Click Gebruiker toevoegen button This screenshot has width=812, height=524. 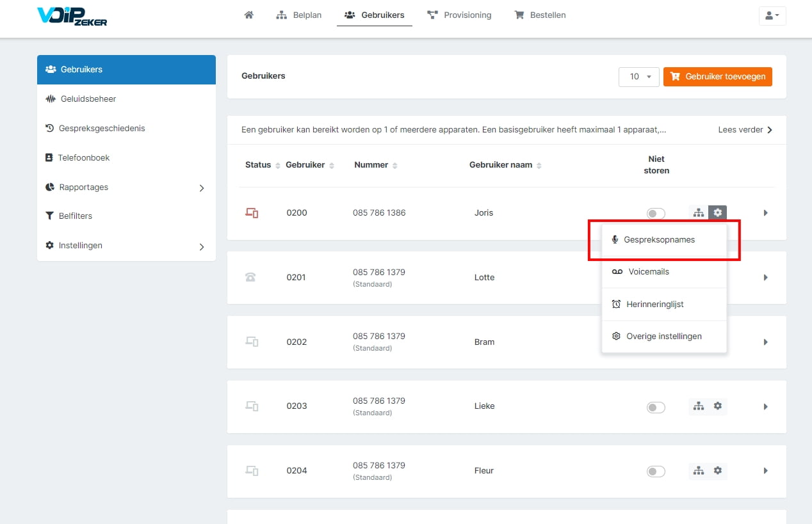[718, 77]
